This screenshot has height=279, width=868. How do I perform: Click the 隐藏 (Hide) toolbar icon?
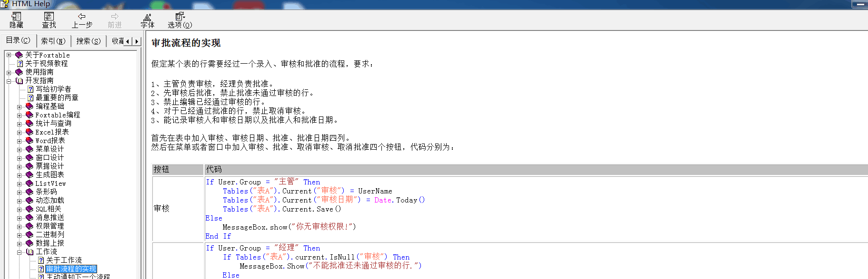coord(16,20)
